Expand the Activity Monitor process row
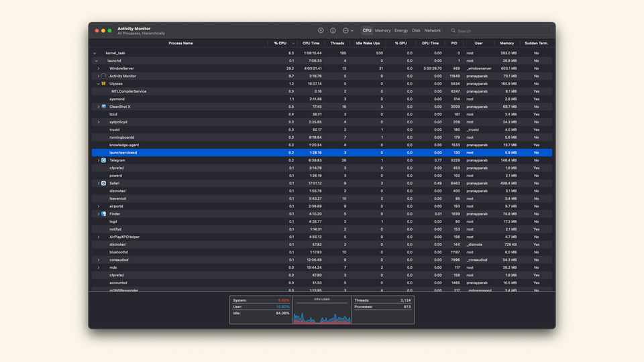644x362 pixels. 99,76
